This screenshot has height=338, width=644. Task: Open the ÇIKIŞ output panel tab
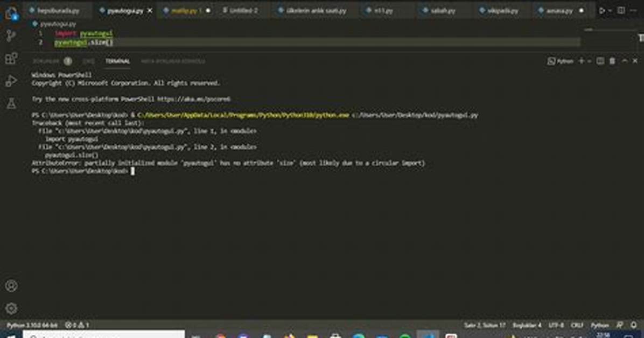tap(88, 61)
